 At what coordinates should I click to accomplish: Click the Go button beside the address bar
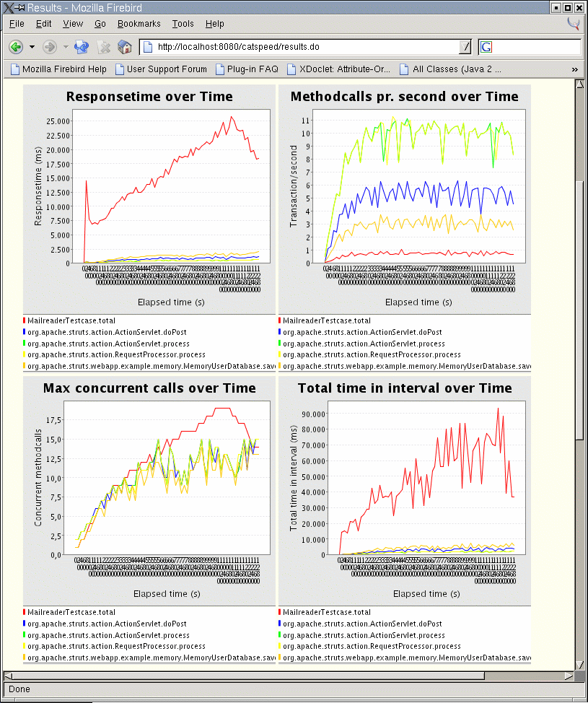coord(465,47)
